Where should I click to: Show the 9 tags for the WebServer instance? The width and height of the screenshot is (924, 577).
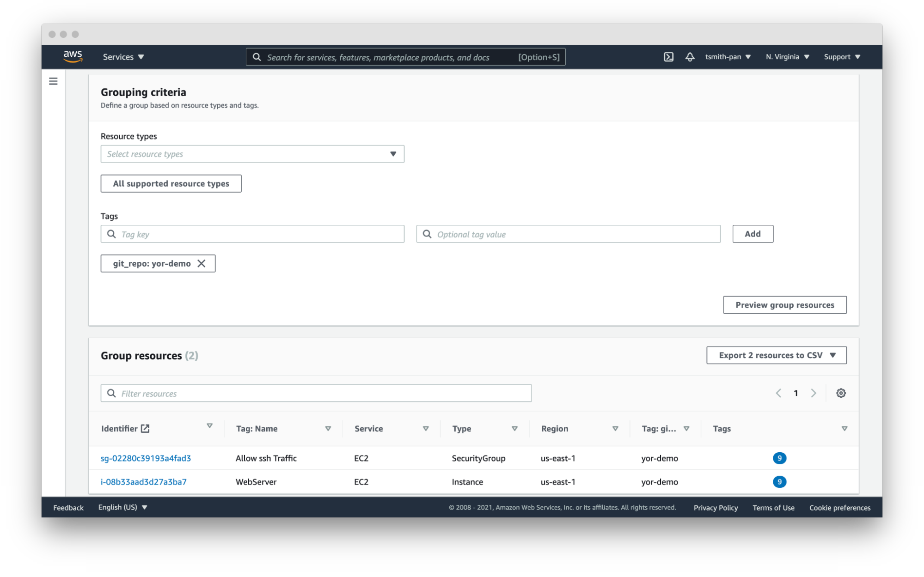pos(779,482)
